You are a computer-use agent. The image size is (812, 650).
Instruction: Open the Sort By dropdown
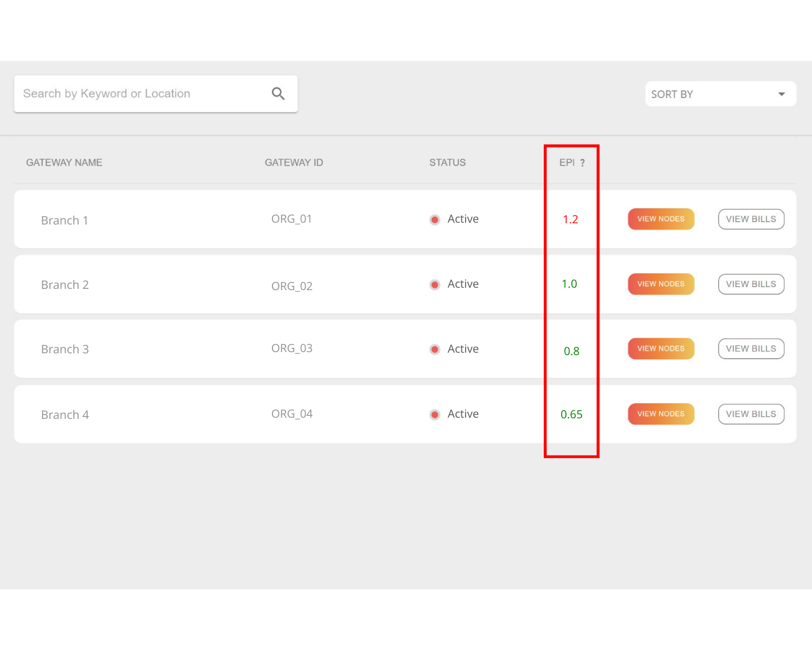pos(720,94)
